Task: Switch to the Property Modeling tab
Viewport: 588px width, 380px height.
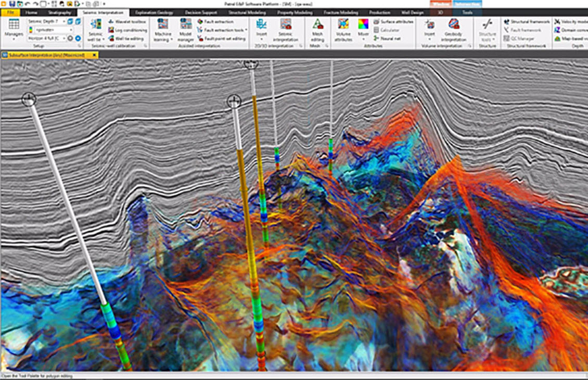Action: [295, 12]
